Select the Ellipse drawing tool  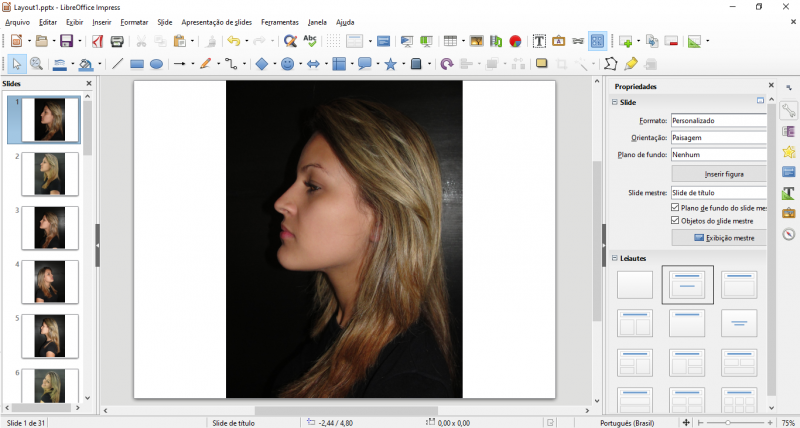tap(156, 64)
